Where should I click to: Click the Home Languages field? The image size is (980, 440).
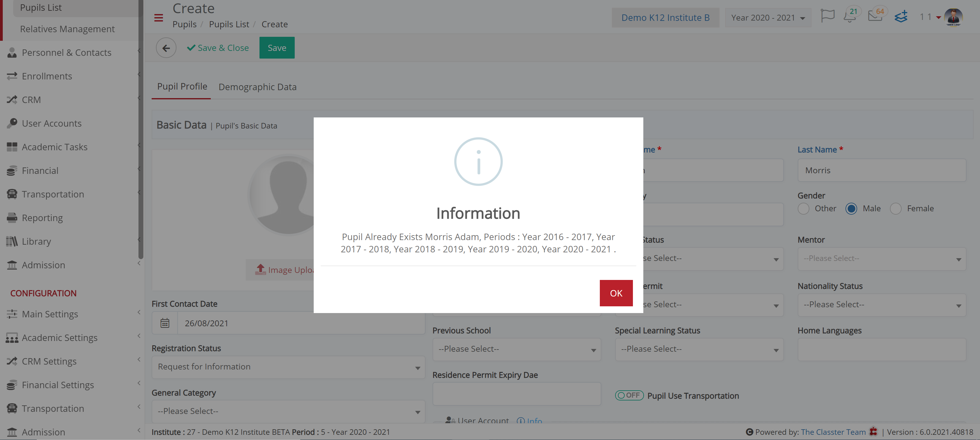click(x=881, y=349)
